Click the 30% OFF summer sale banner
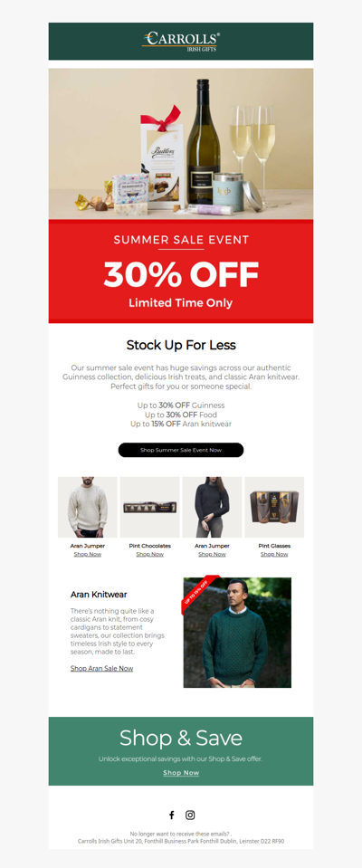This screenshot has height=868, width=362. coord(181,272)
